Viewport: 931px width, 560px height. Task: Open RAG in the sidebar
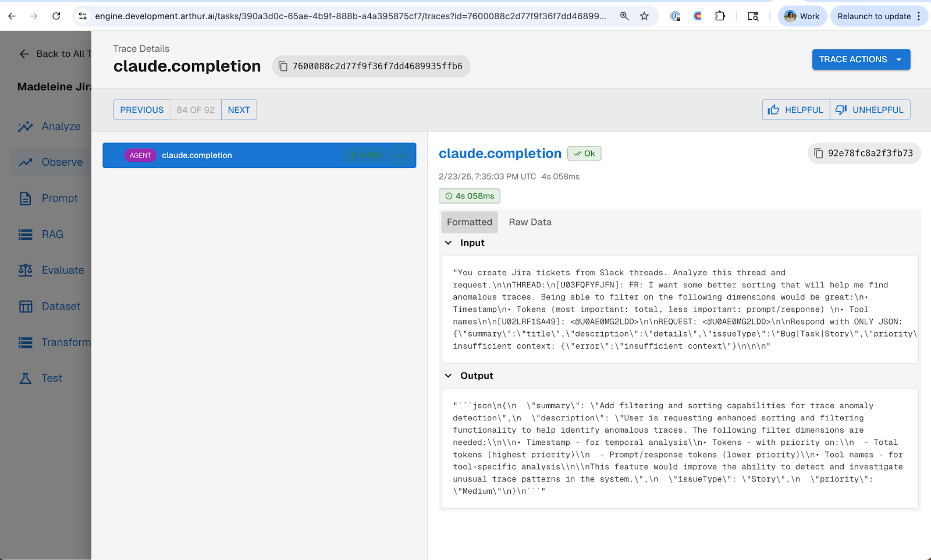(x=50, y=234)
